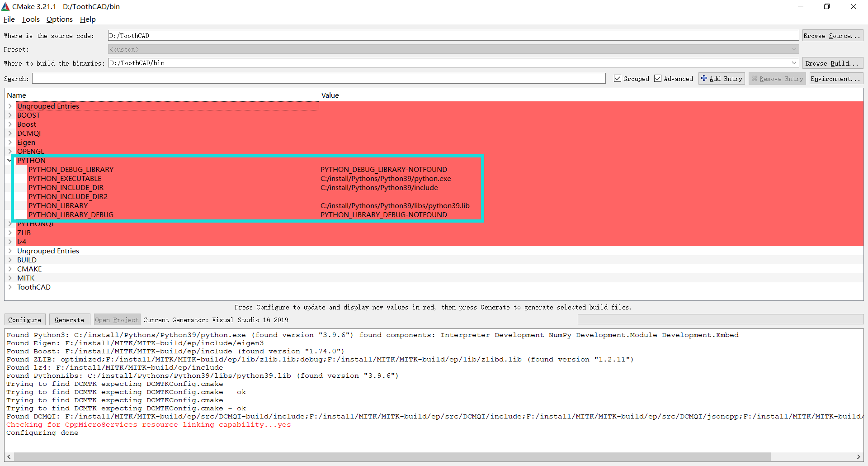
Task: Click the python.exe path value
Action: (386, 179)
